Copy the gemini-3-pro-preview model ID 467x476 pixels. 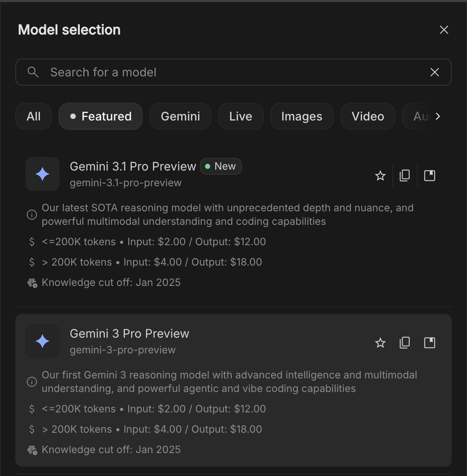(x=405, y=343)
